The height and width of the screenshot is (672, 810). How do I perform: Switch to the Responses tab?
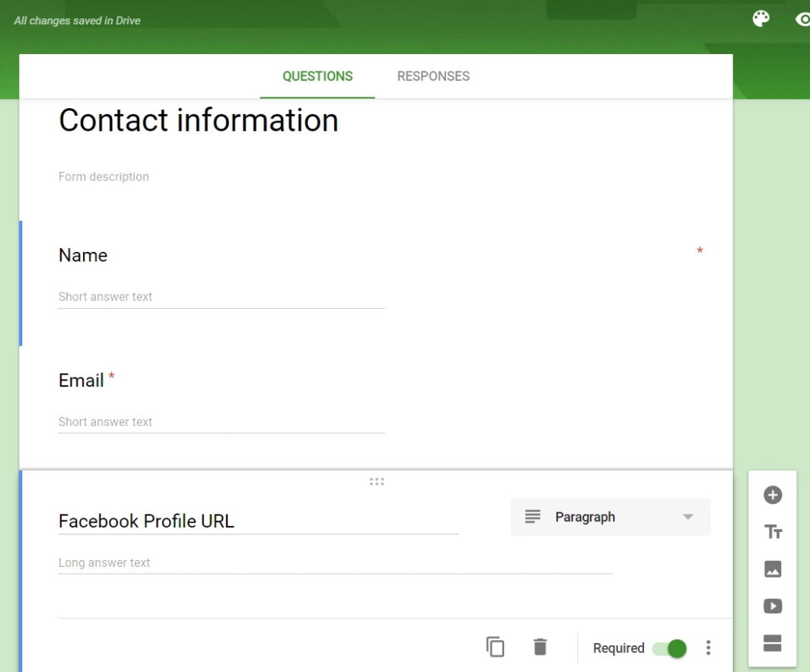point(433,76)
